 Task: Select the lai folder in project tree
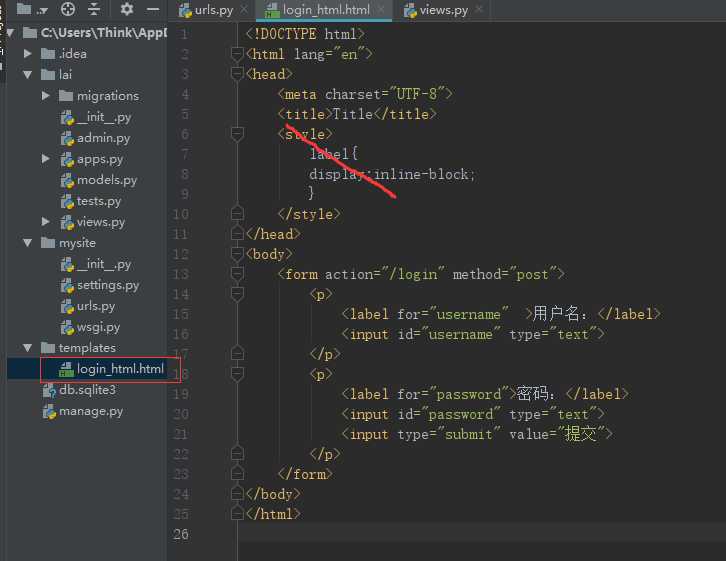[56, 75]
